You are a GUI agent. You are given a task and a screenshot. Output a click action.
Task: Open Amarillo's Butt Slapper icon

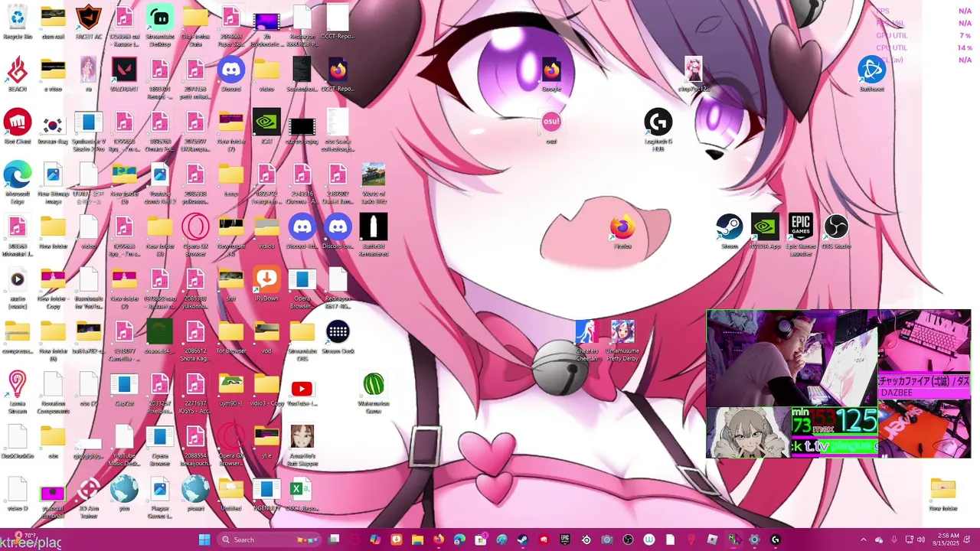click(x=302, y=445)
